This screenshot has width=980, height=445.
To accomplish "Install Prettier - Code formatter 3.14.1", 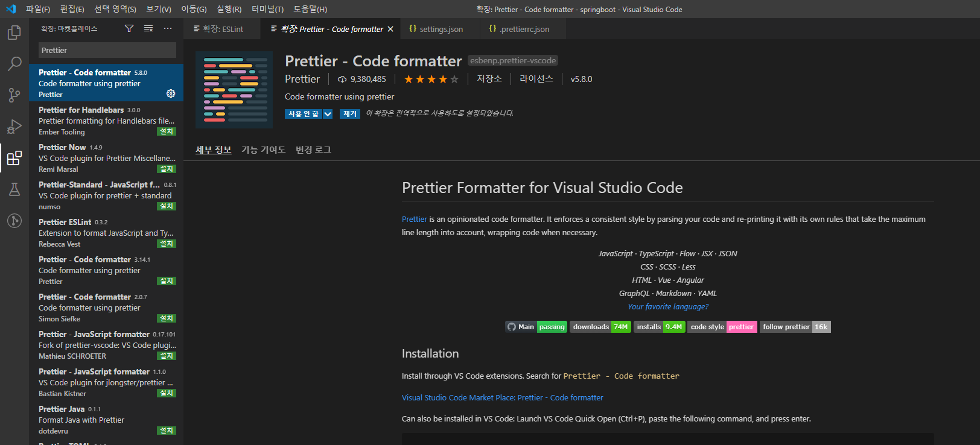I will tap(167, 281).
